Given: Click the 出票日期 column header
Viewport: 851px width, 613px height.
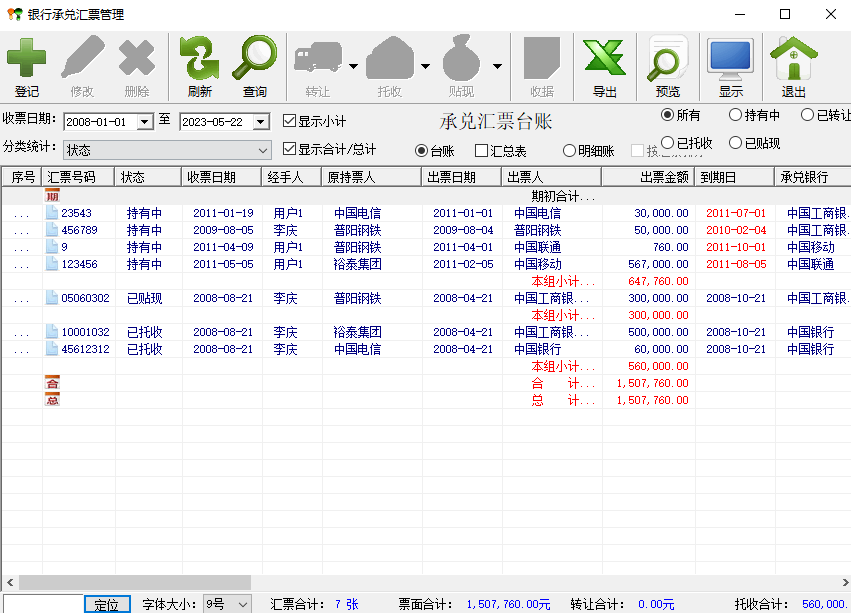Looking at the screenshot, I should [x=461, y=177].
